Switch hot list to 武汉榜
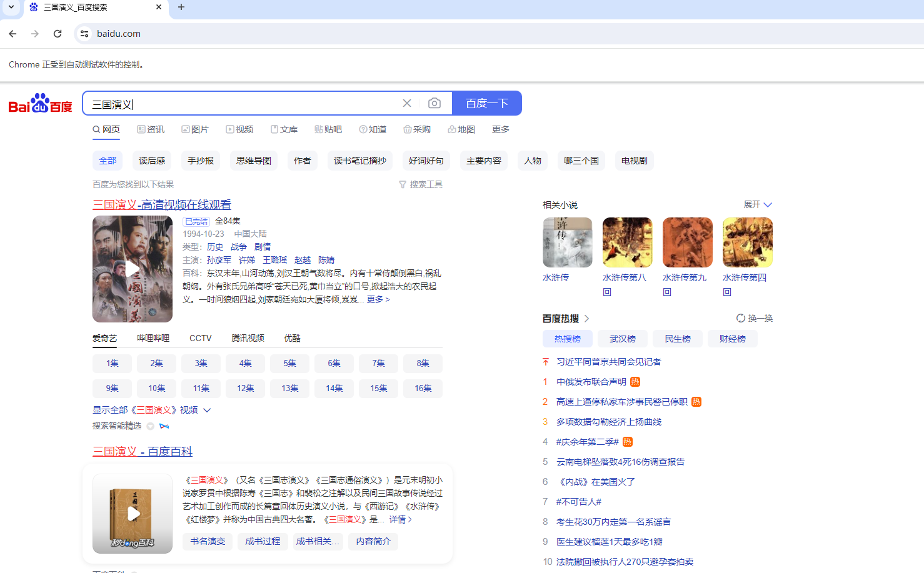 [623, 339]
